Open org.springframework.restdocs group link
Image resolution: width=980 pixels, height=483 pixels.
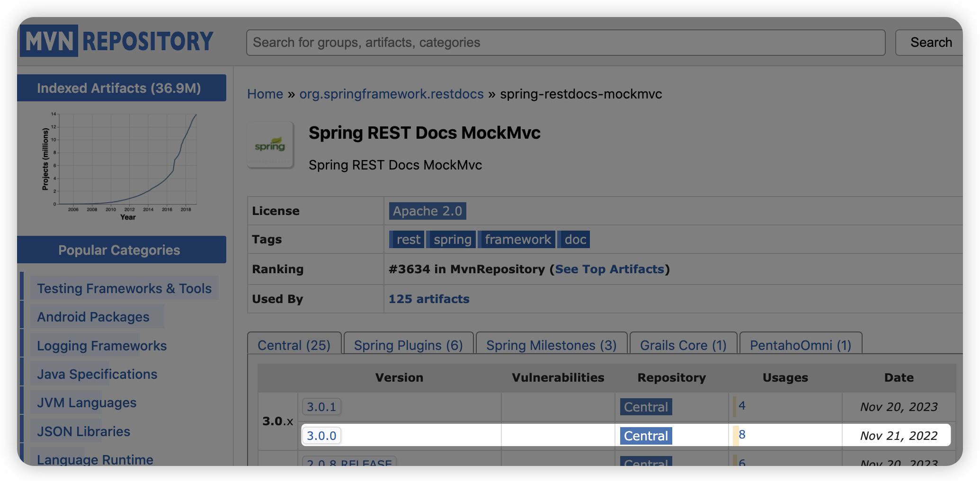391,94
